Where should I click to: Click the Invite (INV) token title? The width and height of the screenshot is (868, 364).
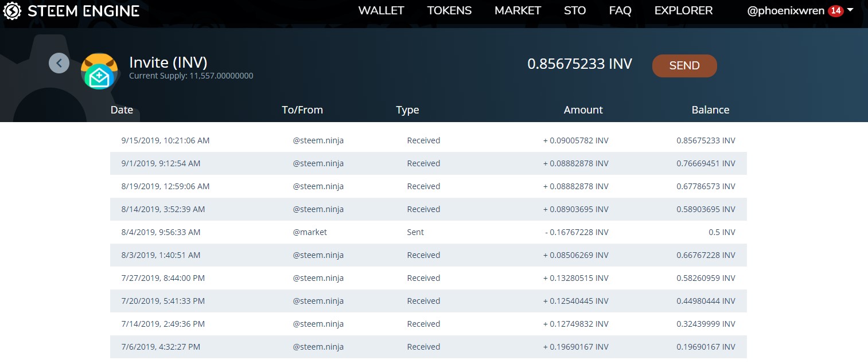(168, 62)
